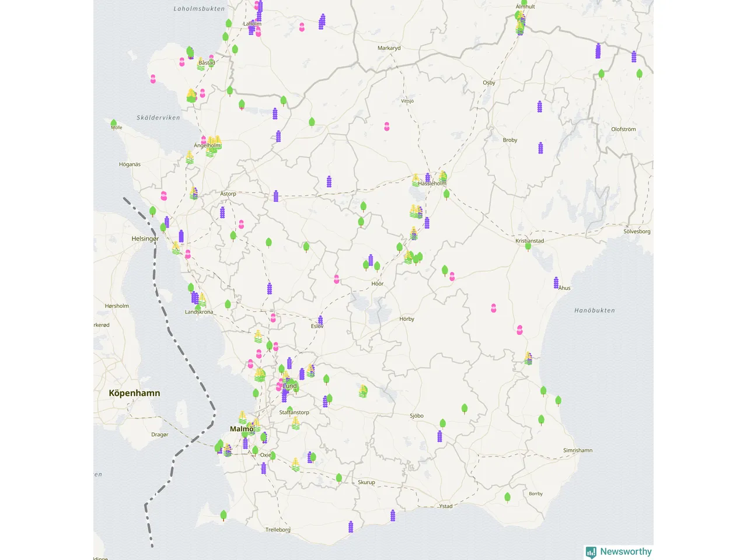The width and height of the screenshot is (747, 560).
Task: Select the Skälderviken bay label
Action: [x=159, y=118]
